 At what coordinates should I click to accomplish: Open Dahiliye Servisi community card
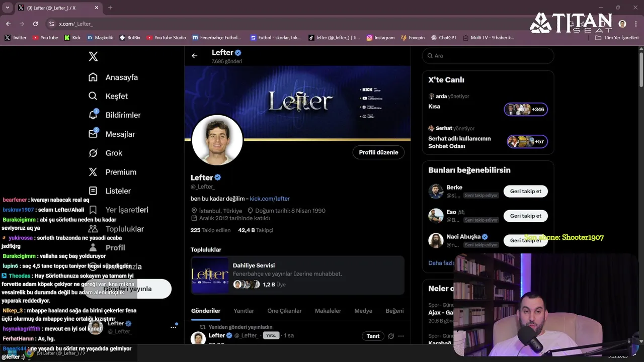297,275
